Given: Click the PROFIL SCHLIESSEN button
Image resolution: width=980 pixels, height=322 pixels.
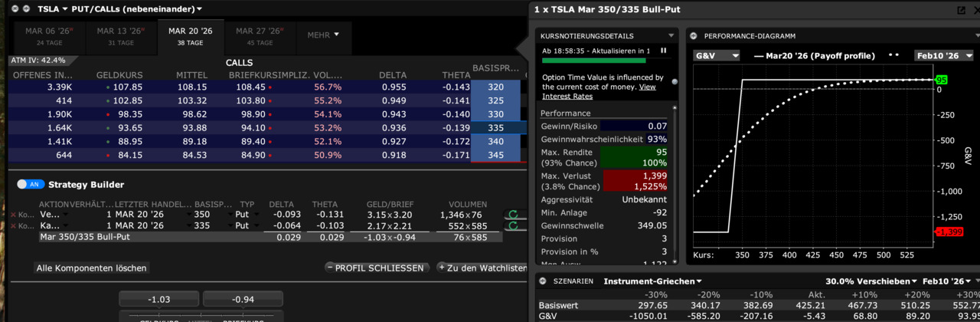Looking at the screenshot, I should (x=375, y=268).
